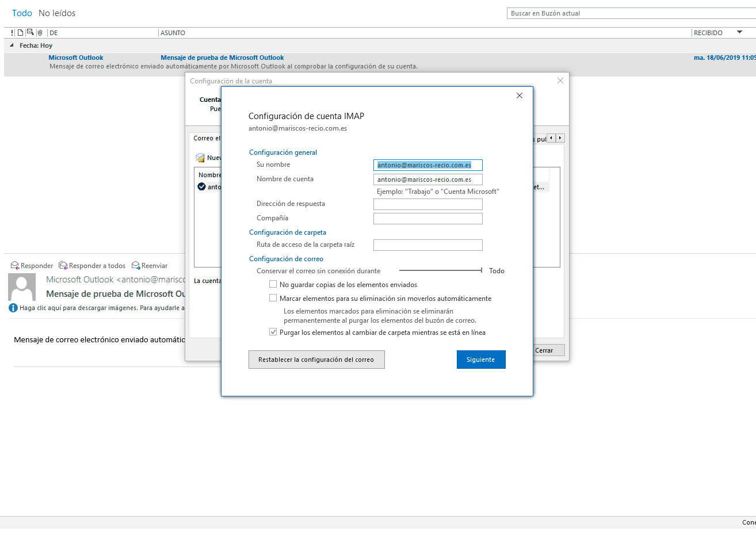Check Marcar elementos para su eliminación
The height and width of the screenshot is (535, 756).
(x=273, y=298)
